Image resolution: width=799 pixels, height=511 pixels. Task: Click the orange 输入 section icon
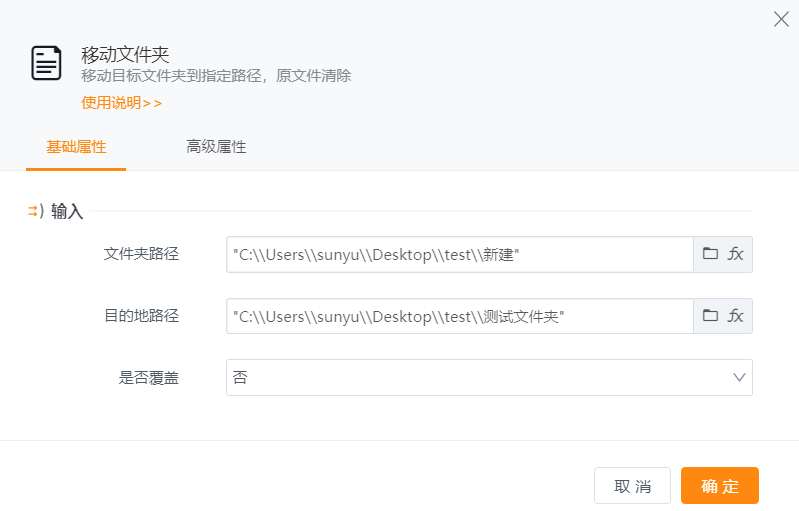tap(35, 211)
